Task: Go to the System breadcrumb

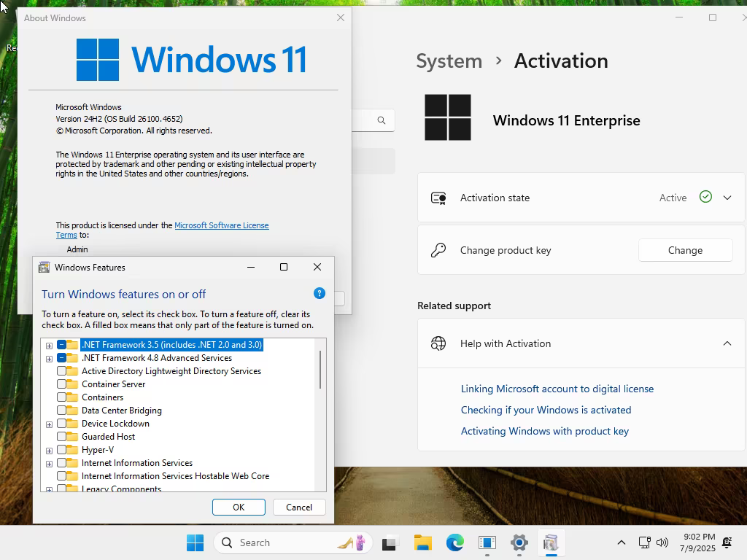Action: [449, 61]
